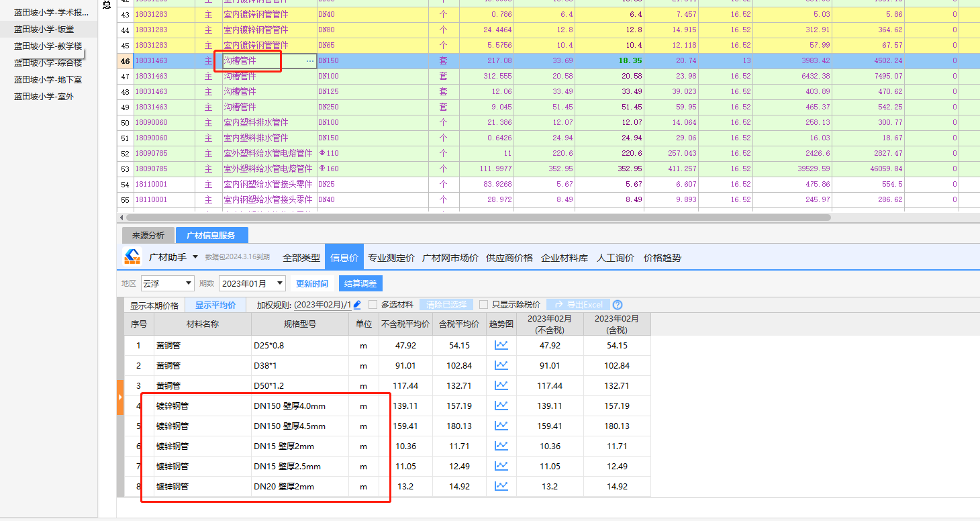Click the 室内钢塑给水管接头零件 cell in row 54

pos(268,184)
